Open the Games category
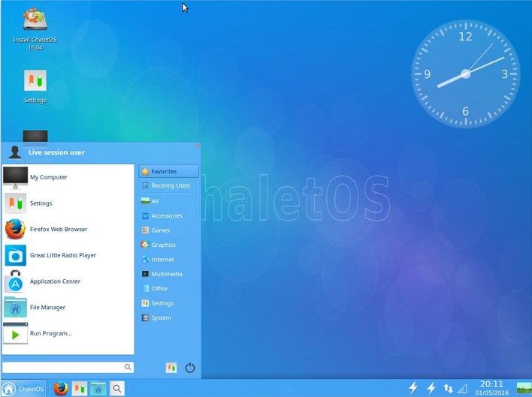The width and height of the screenshot is (532, 397). (168, 230)
